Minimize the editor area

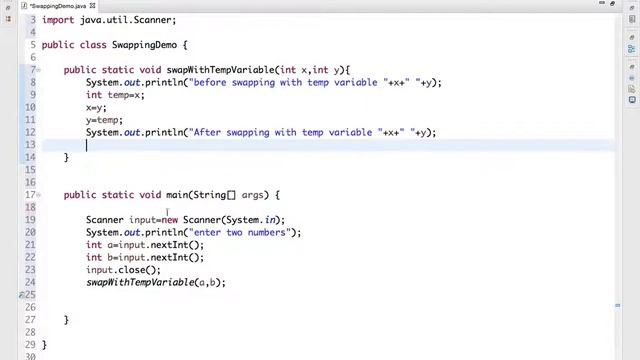(602, 3)
